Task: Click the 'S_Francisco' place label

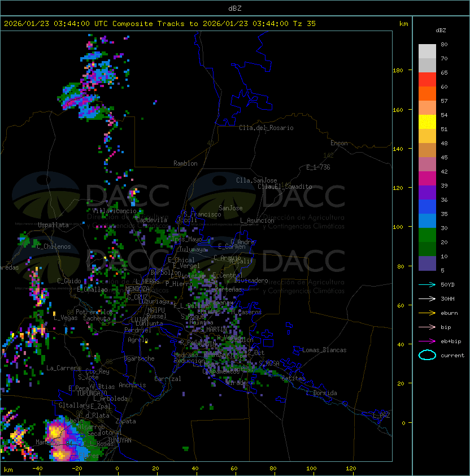Action: pos(202,214)
